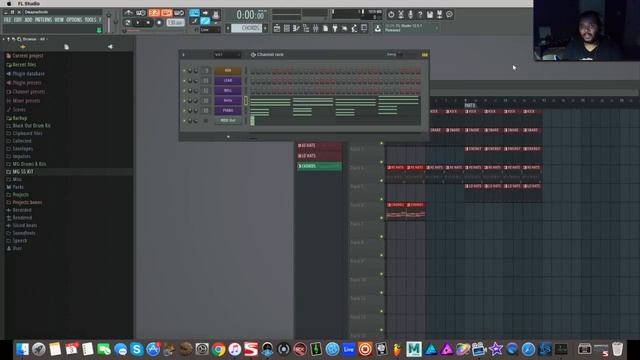Viewport: 640px width, 360px height.
Task: Select the LEAD channel button
Action: tap(228, 81)
